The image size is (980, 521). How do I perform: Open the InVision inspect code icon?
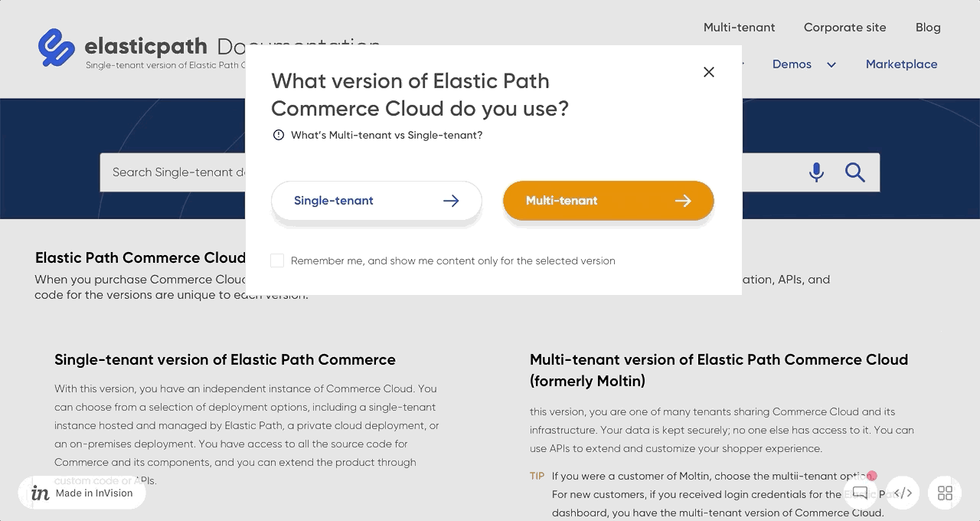[903, 493]
